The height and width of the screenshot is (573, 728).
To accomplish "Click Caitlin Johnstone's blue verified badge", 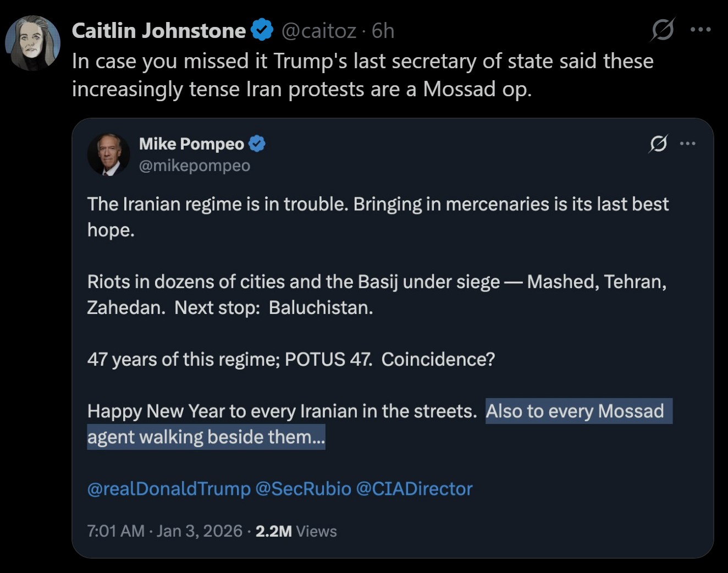I will [x=262, y=30].
